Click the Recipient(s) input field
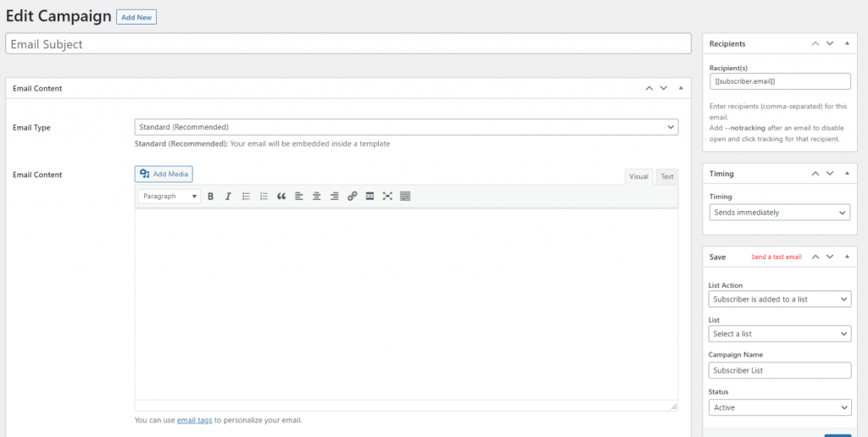868x437 pixels. [780, 81]
